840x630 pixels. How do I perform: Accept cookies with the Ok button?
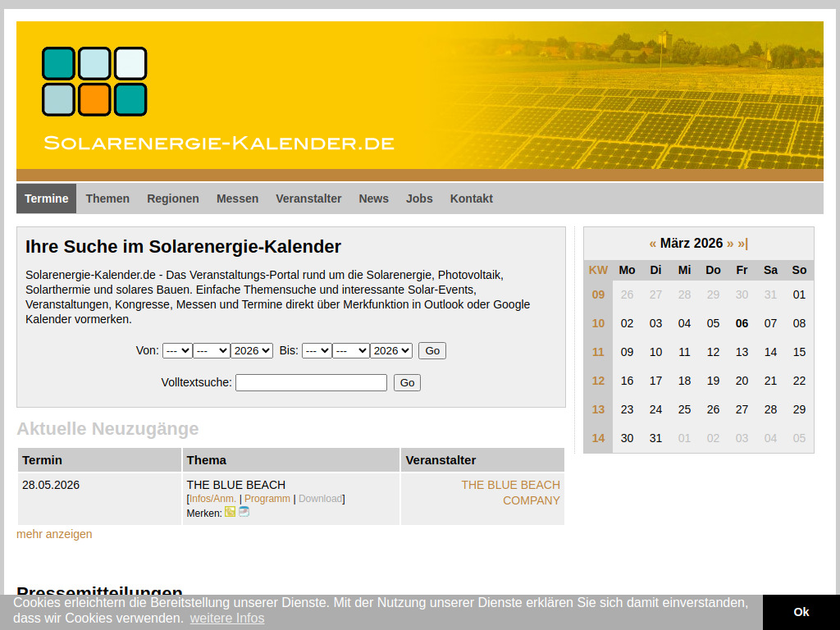(x=801, y=612)
